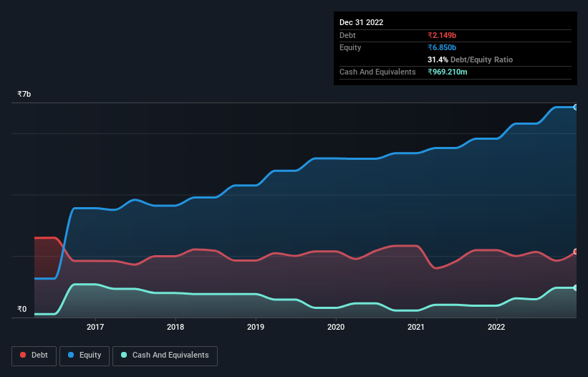Click the 2019 axis label
The width and height of the screenshot is (588, 377).
coord(256,327)
